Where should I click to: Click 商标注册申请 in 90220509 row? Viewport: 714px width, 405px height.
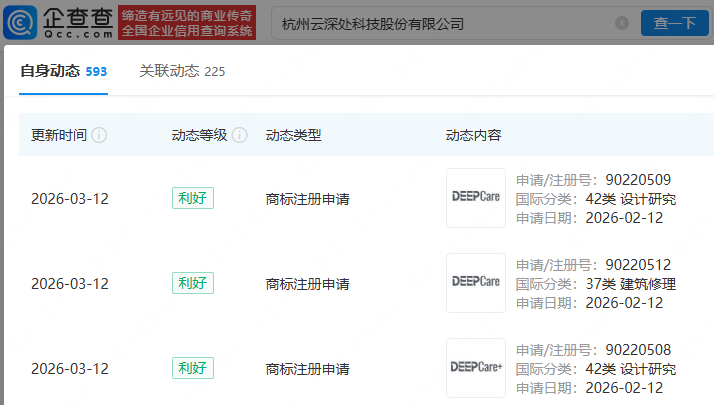pyautogui.click(x=307, y=199)
